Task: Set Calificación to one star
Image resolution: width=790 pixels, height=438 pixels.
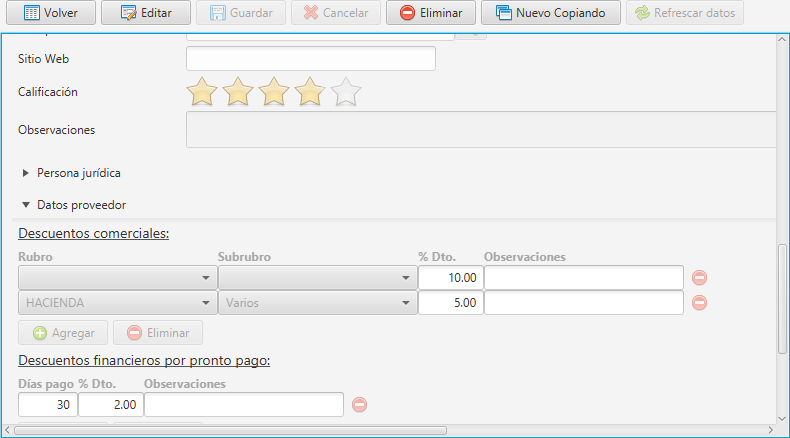Action: (x=202, y=92)
